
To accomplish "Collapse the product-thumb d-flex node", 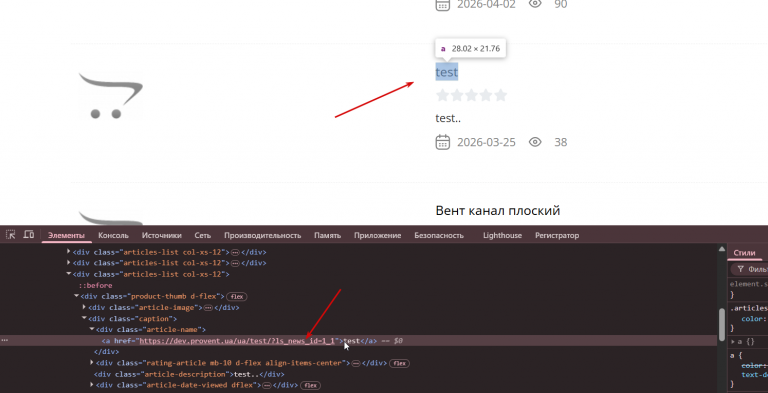I will point(76,296).
